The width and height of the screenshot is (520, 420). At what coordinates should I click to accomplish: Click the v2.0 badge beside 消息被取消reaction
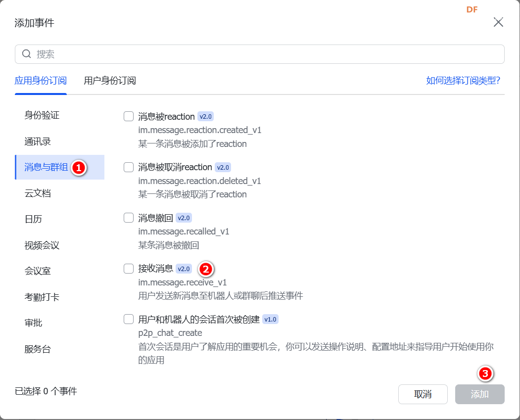[223, 167]
